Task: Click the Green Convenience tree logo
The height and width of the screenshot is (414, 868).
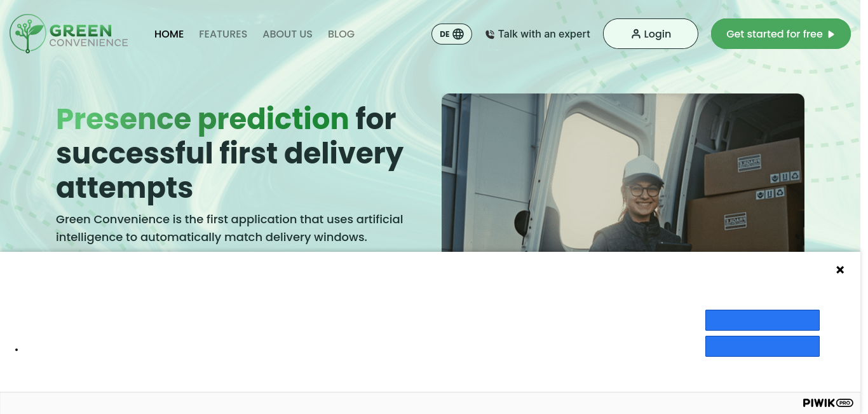Action: coord(28,34)
